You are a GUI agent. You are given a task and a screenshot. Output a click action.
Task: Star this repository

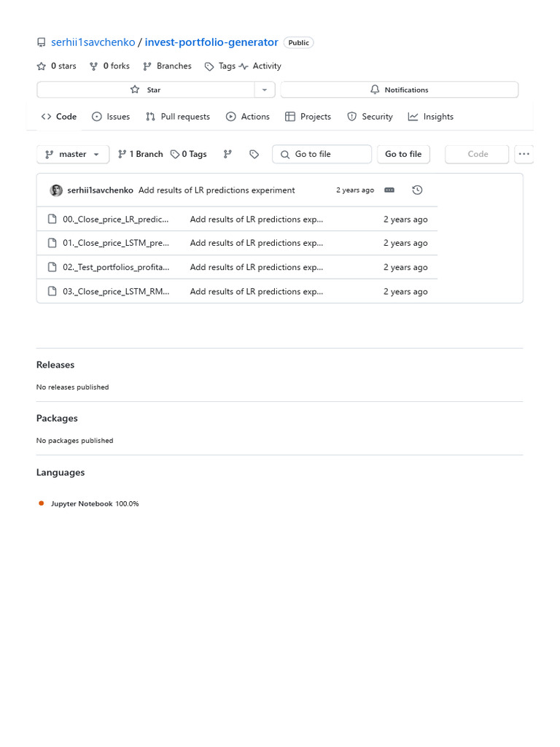click(146, 90)
